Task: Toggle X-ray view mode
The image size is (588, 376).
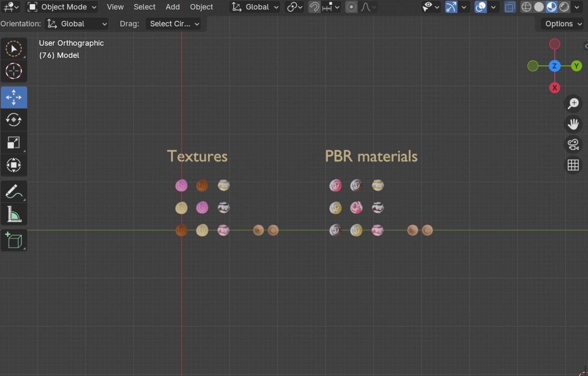Action: point(510,7)
